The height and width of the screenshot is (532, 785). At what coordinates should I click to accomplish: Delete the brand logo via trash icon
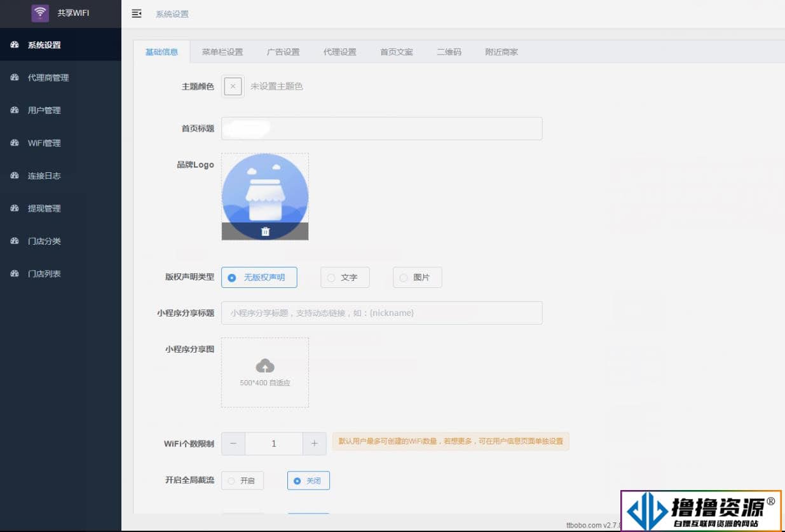point(266,232)
